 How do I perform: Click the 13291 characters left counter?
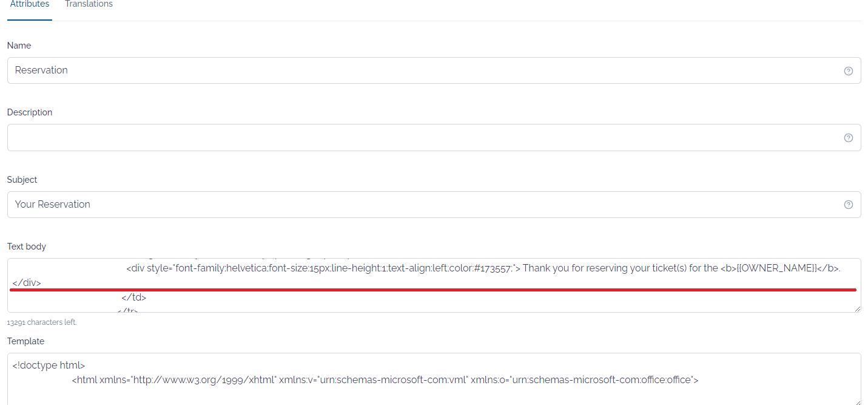pos(42,322)
